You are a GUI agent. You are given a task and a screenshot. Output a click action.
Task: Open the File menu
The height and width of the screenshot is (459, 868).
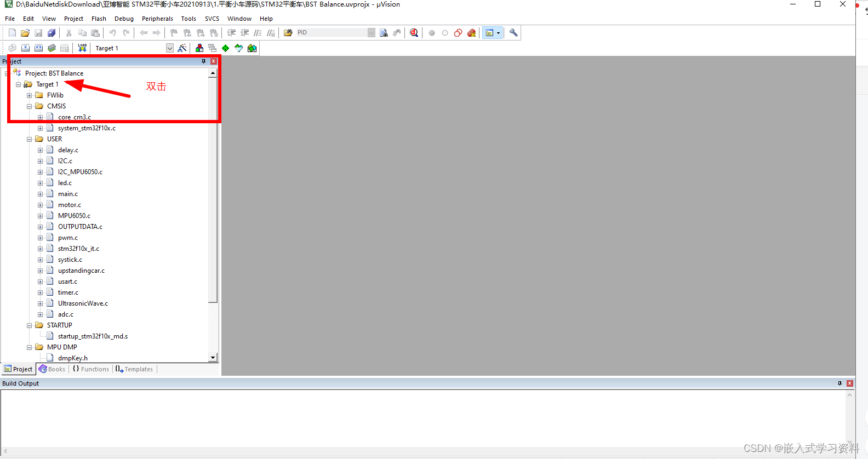[x=10, y=19]
